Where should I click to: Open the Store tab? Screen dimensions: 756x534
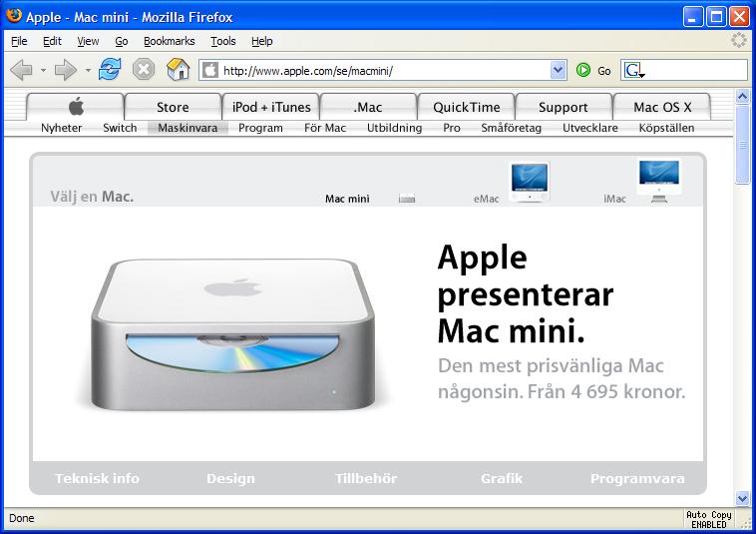tap(173, 107)
